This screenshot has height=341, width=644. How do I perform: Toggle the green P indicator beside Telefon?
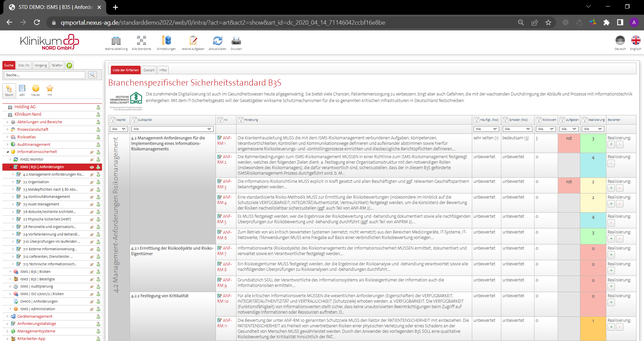coord(69,65)
